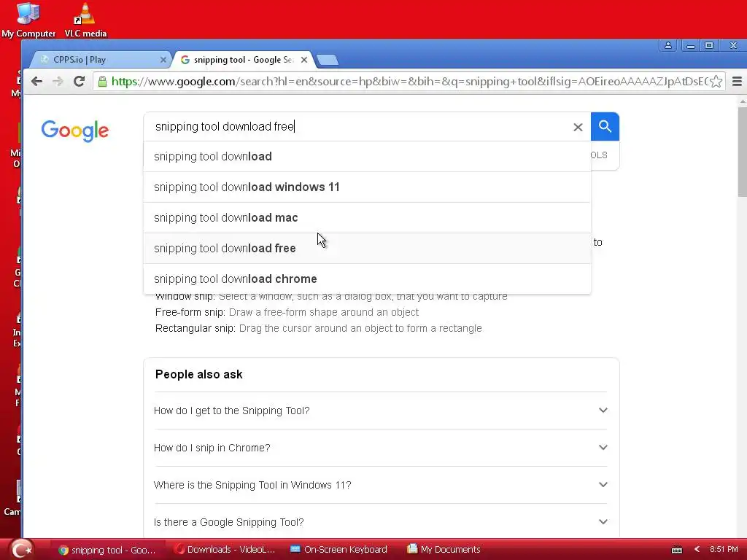Open On-Screen Keyboard taskbar button
This screenshot has width=747, height=560.
point(339,550)
